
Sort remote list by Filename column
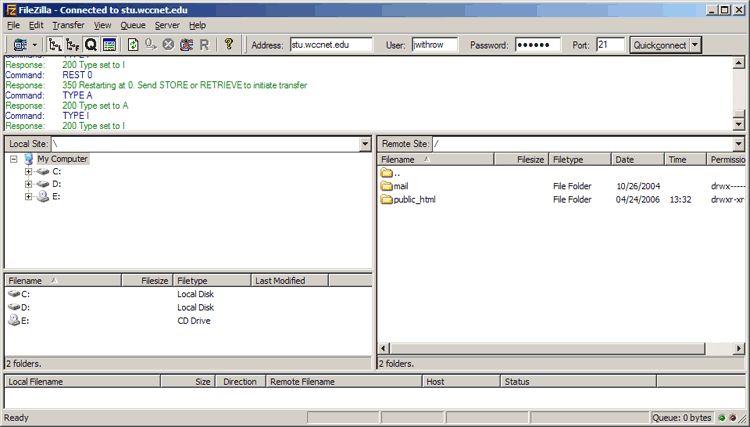(436, 160)
